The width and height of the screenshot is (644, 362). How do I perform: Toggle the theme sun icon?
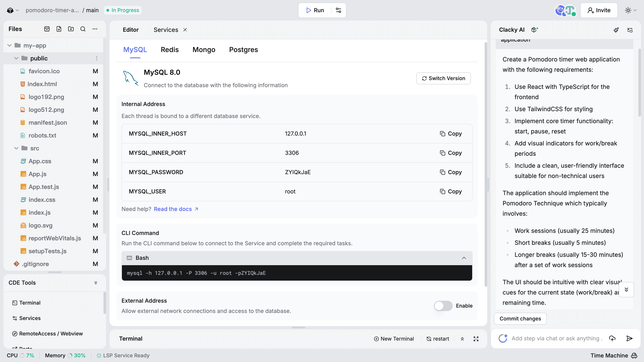tap(628, 10)
